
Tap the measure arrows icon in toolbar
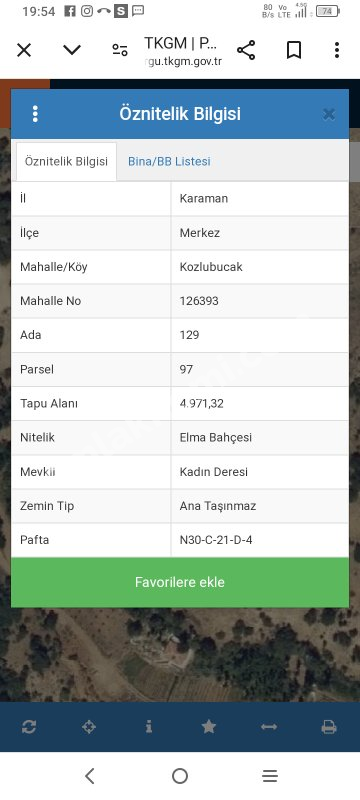[x=269, y=727]
